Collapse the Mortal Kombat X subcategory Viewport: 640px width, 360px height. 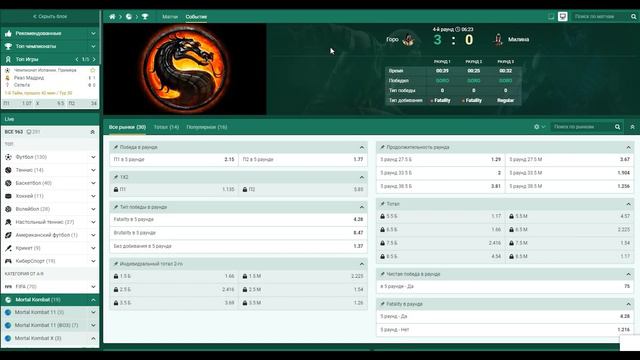[x=93, y=338]
